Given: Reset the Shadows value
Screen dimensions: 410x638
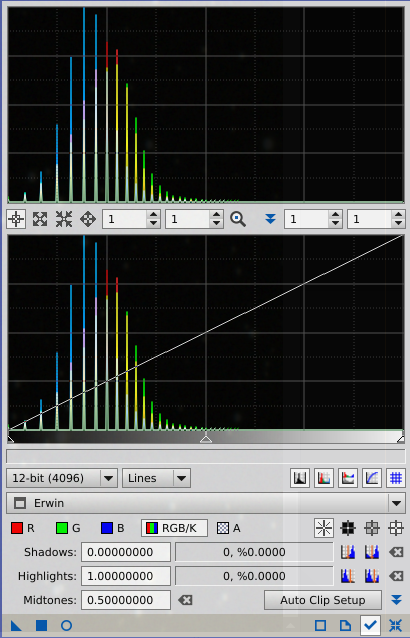Looking at the screenshot, I should [396, 552].
